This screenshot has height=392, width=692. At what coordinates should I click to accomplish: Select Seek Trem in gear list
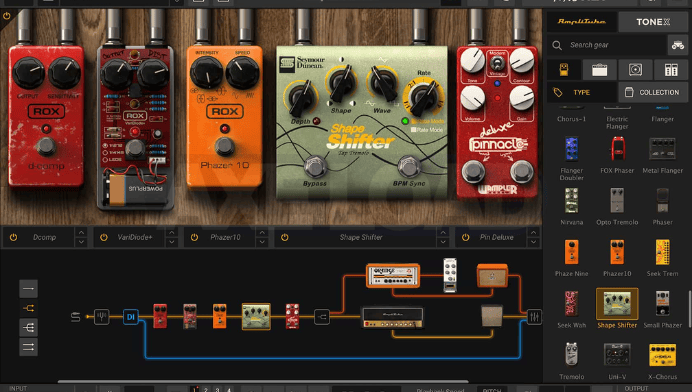coord(662,258)
